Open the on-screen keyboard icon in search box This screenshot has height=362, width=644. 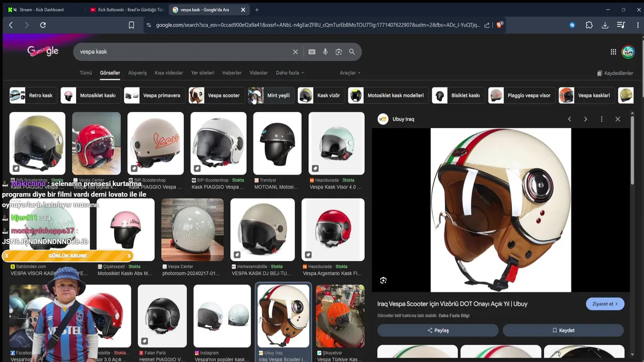[312, 52]
